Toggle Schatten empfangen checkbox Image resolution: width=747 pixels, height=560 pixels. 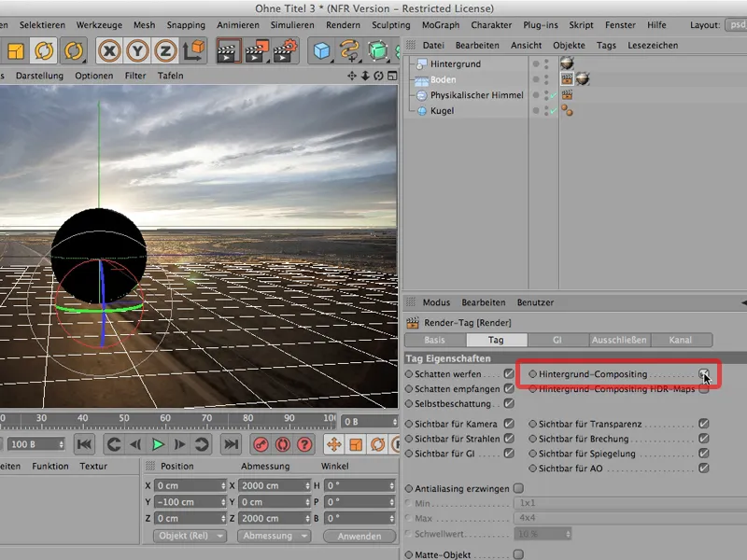[509, 388]
